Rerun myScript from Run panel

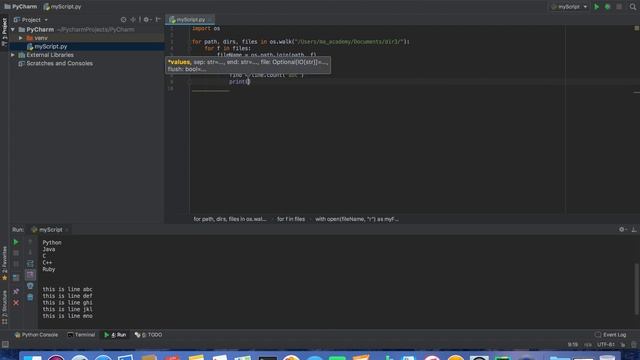click(16, 242)
